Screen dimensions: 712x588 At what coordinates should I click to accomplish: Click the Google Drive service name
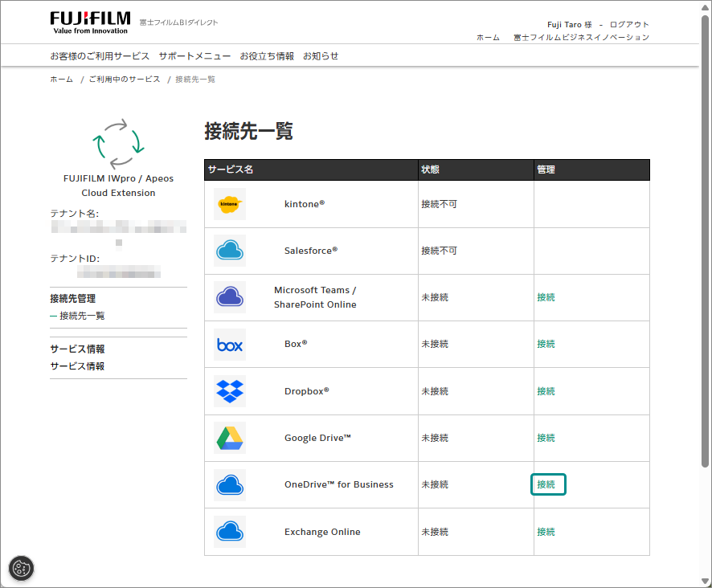pos(317,438)
